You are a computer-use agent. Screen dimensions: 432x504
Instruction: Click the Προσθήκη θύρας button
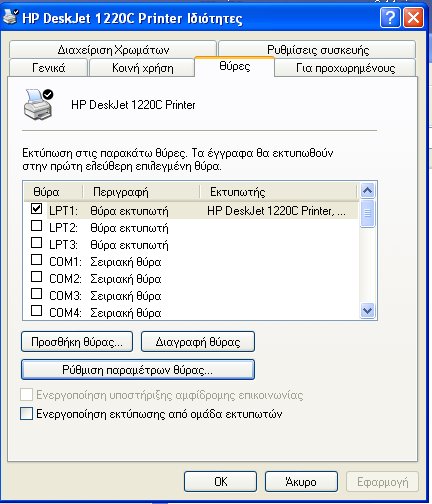[77, 342]
